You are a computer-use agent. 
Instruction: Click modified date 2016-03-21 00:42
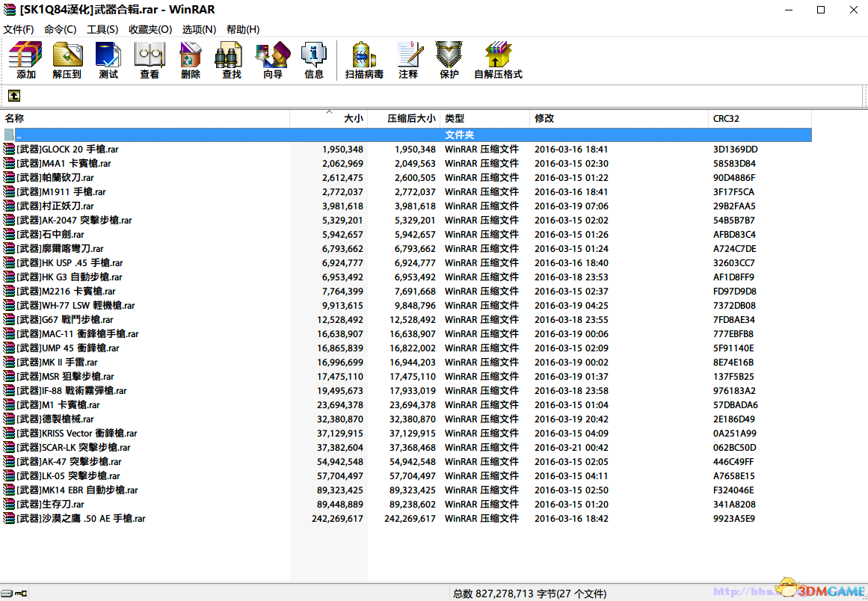[571, 448]
